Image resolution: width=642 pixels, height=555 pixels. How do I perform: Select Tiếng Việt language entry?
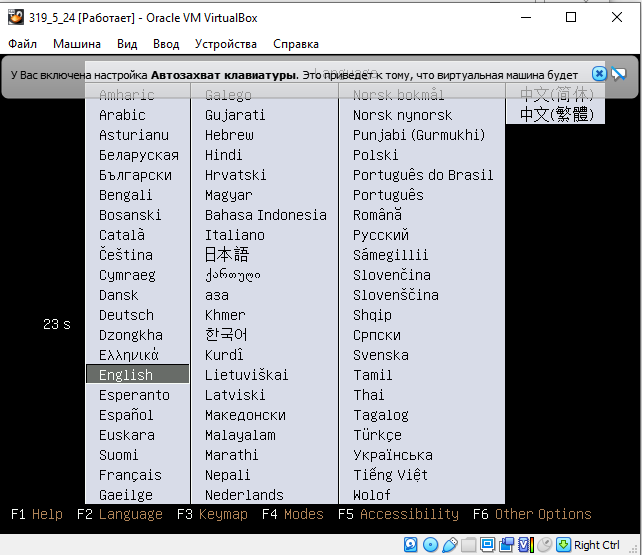pos(390,475)
